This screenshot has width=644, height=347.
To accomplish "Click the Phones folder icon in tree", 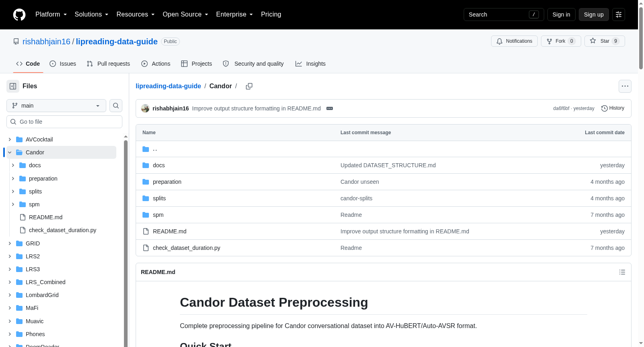I will [19, 334].
